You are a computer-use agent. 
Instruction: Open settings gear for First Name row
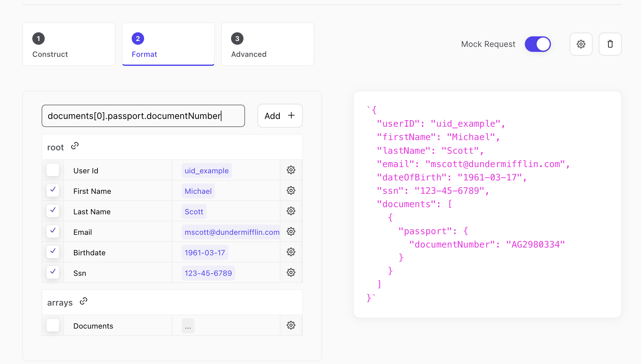click(291, 190)
